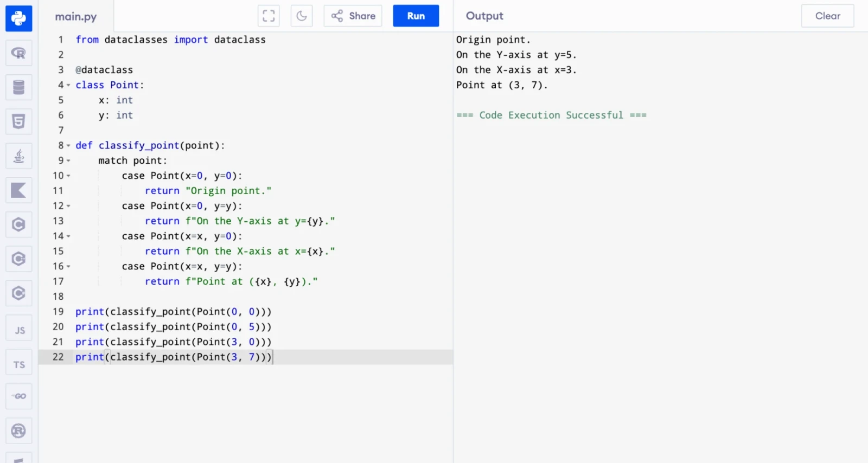Screen dimensions: 868x463
Task: Click 'Origin point.' in the output
Action: click(493, 40)
